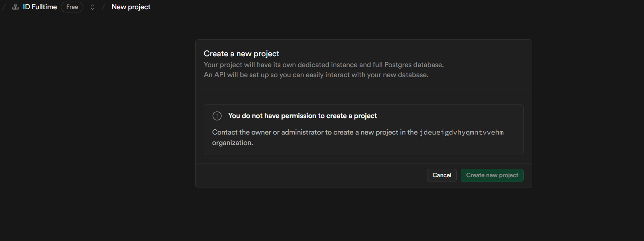Click the slash separator before New project
Screen dimensions: 644x241
click(103, 7)
